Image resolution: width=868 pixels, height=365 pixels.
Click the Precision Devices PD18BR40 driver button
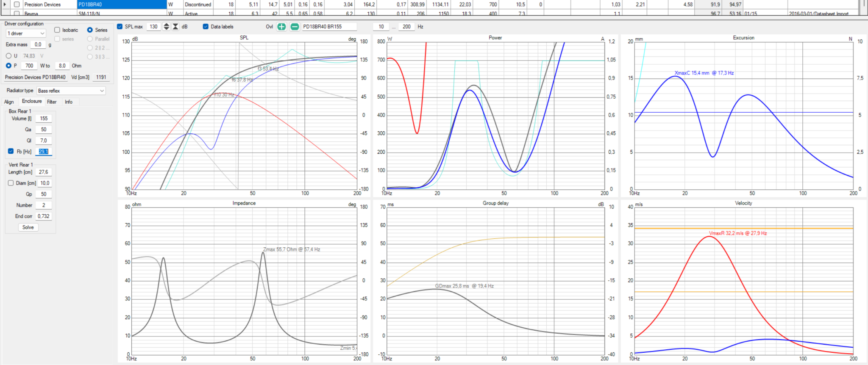coord(35,77)
